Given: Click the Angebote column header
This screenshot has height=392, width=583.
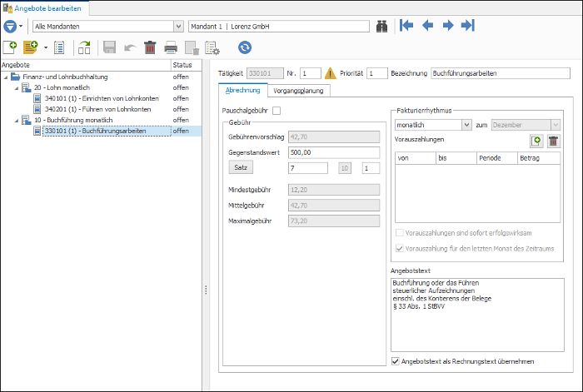Looking at the screenshot, I should pos(86,65).
